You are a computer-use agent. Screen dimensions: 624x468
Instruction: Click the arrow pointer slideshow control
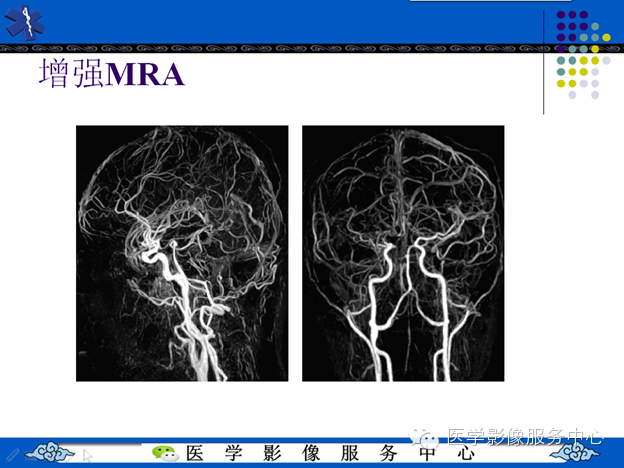[87, 456]
